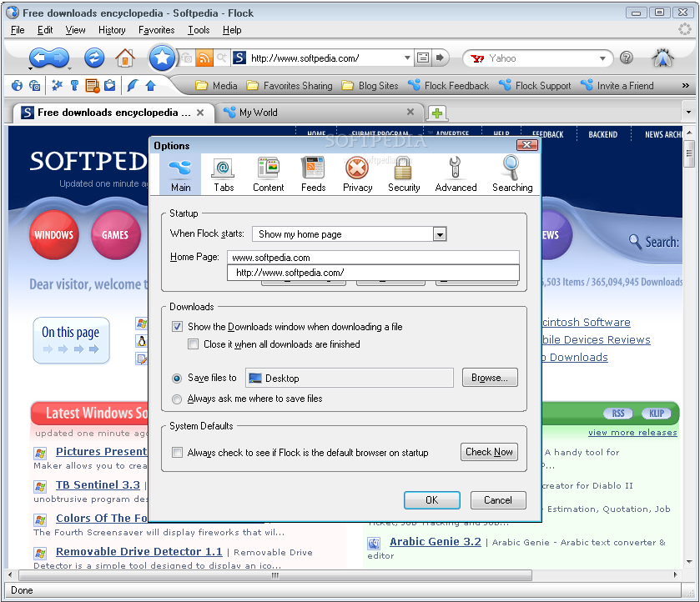Open the 'When Flock starts' dropdown

[x=350, y=234]
